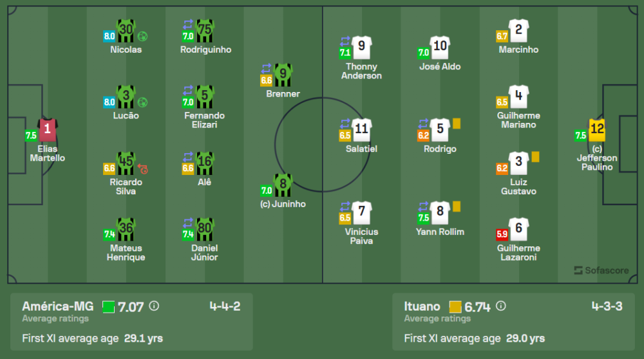Click the Ituano 4-3-3 formation label
Screen dimensions: 644x359
click(607, 306)
